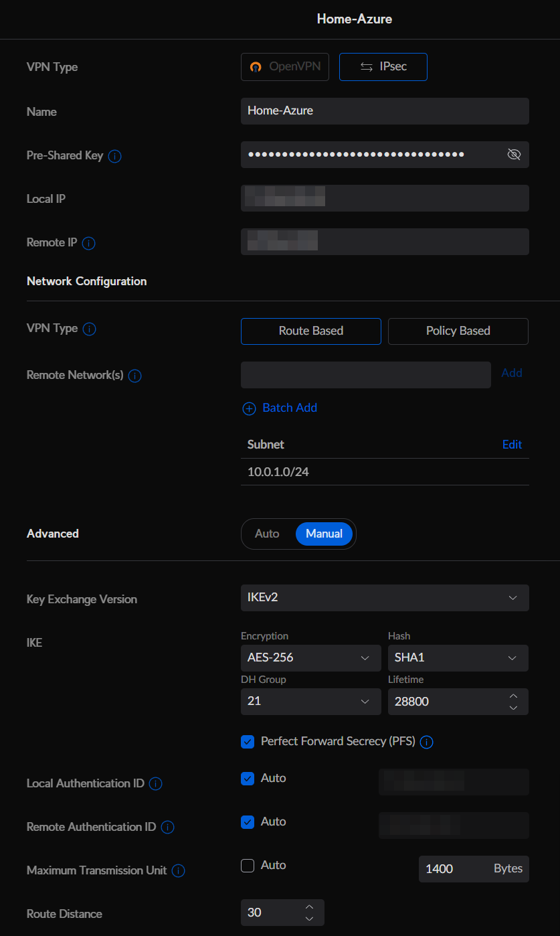Disable Auto for Local Authentication ID
Viewport: 560px width, 936px height.
pos(248,778)
